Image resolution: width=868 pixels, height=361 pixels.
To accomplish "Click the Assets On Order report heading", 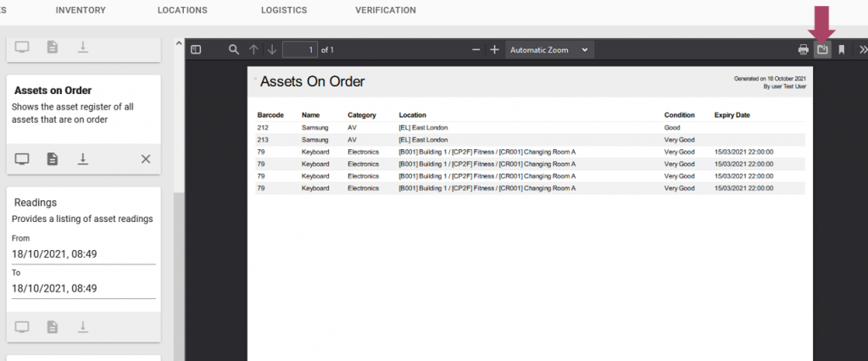I will tap(312, 81).
